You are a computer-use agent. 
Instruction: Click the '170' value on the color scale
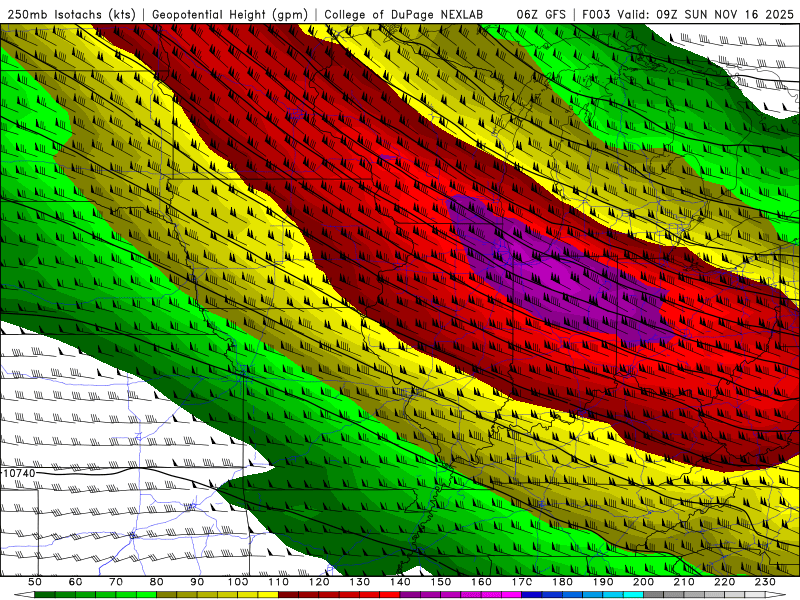pyautogui.click(x=522, y=582)
